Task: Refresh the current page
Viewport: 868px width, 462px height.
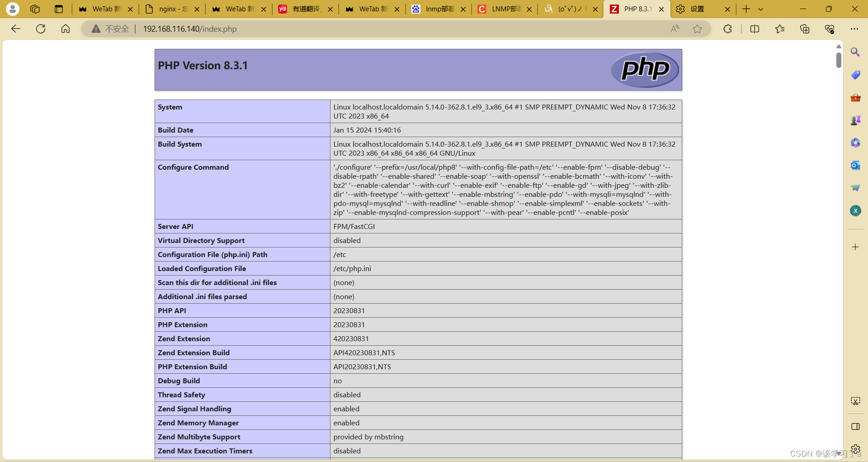Action: 41,29
